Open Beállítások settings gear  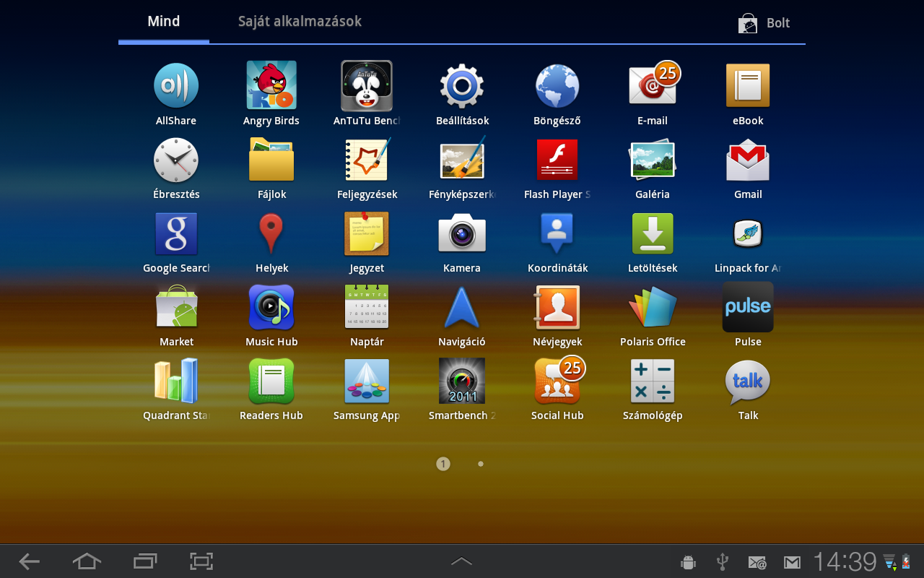point(462,86)
